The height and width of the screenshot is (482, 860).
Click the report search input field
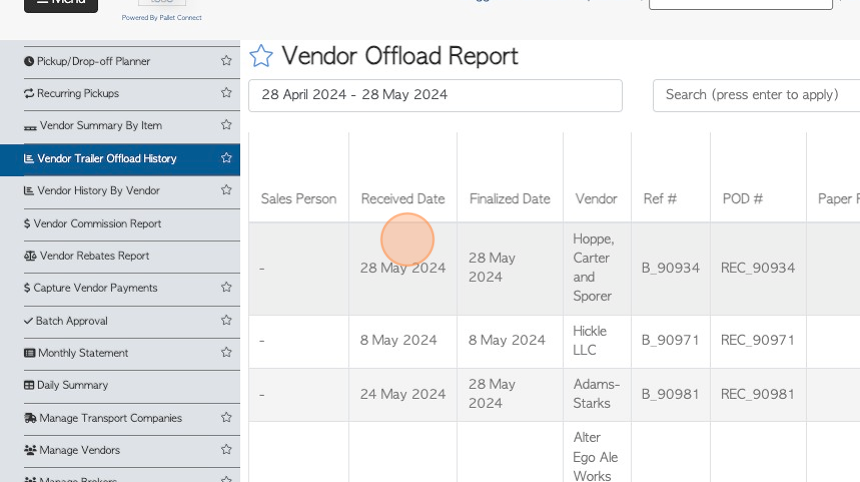756,95
